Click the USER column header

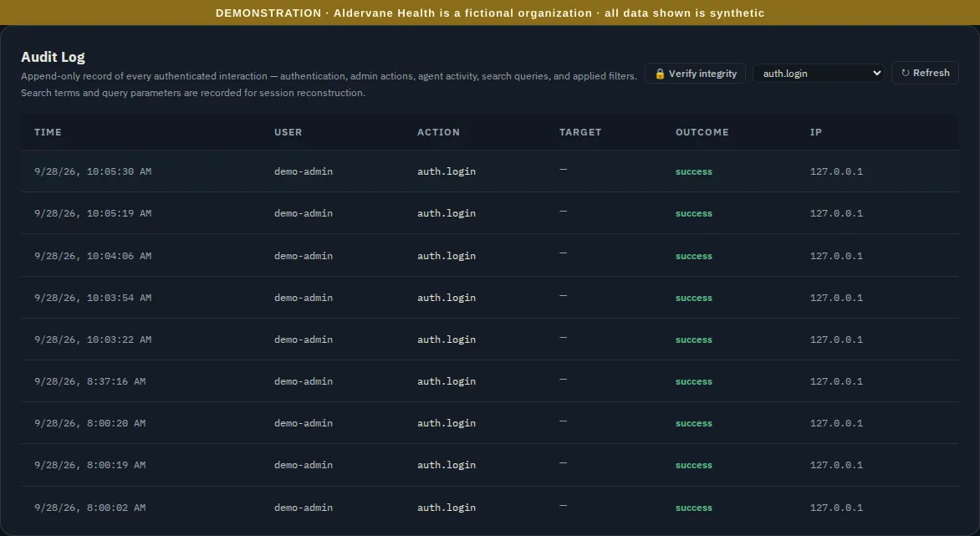tap(288, 132)
